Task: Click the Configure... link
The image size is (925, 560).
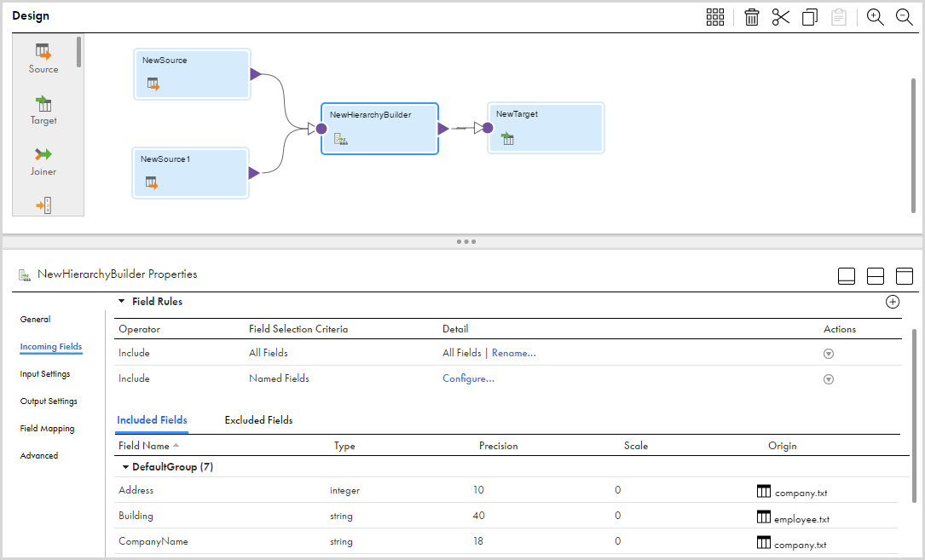Action: 468,378
